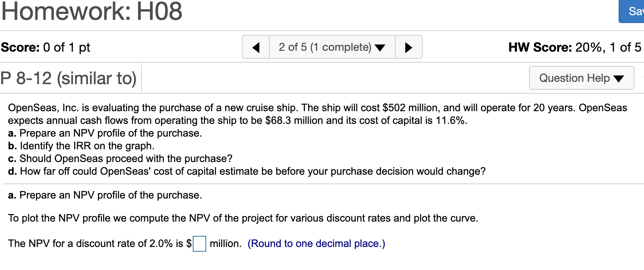The height and width of the screenshot is (270, 644).
Task: Save your homework progress
Action: [633, 12]
